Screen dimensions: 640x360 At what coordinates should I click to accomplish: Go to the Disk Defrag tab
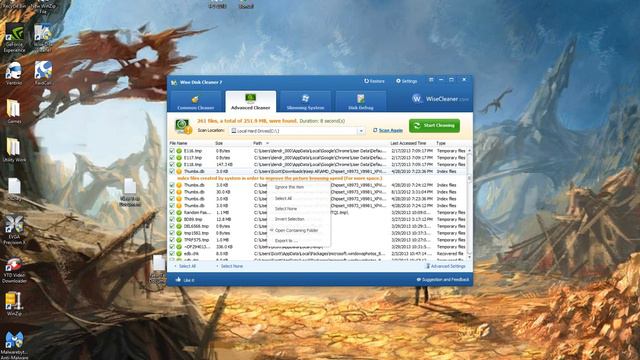tap(361, 102)
